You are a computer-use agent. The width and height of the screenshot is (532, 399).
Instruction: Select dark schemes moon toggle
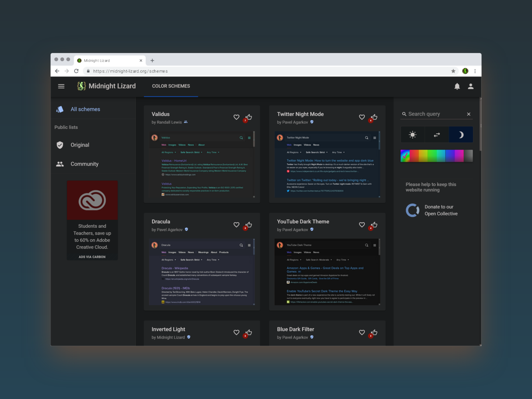point(461,135)
